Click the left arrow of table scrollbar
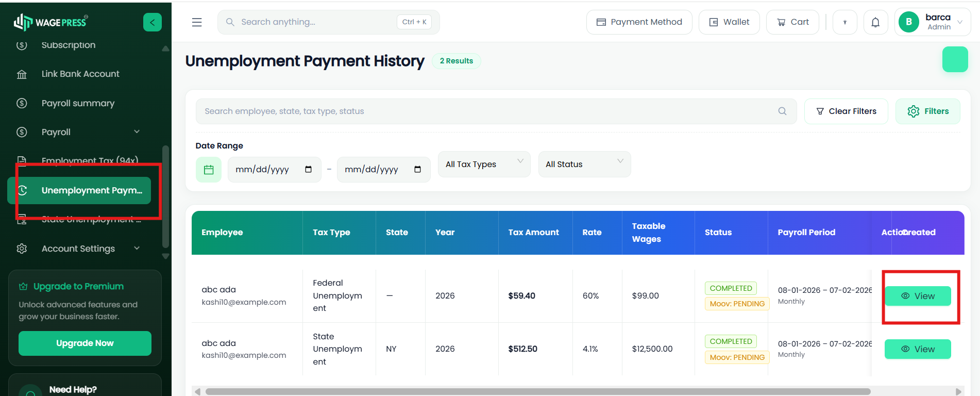980x396 pixels. click(x=197, y=391)
